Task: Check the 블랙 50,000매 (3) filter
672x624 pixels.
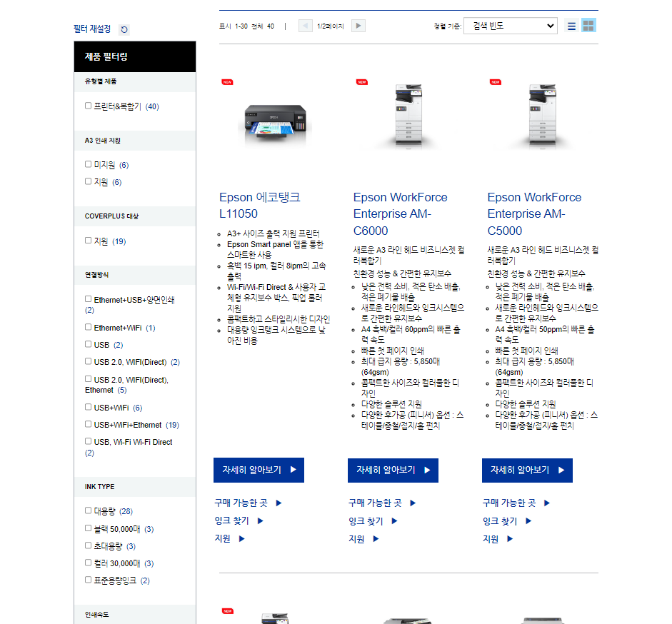Action: tap(89, 528)
